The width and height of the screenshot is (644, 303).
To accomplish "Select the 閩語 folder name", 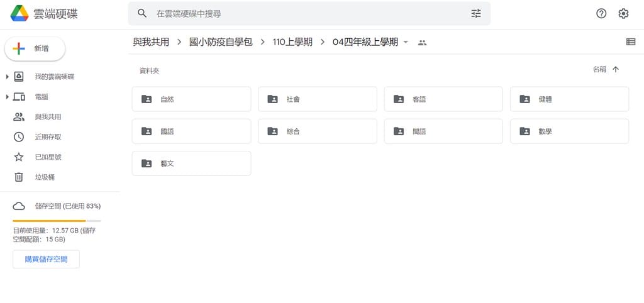I will click(x=419, y=131).
